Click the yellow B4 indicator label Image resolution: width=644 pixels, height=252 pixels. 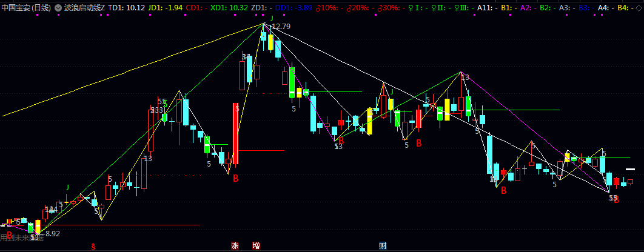point(625,7)
